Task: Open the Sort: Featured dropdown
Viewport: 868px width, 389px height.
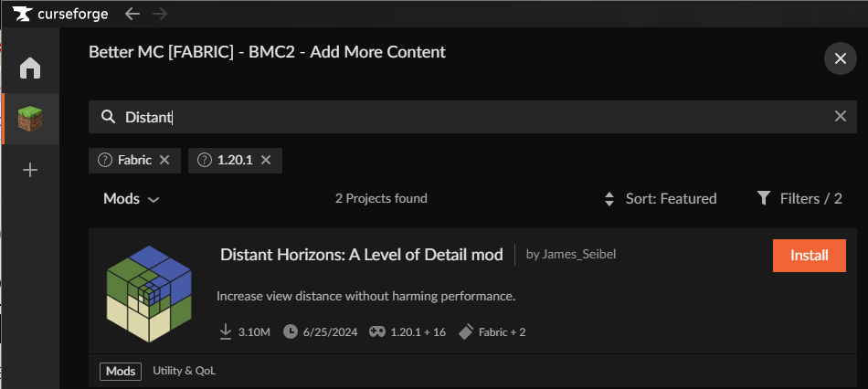Action: tap(661, 199)
